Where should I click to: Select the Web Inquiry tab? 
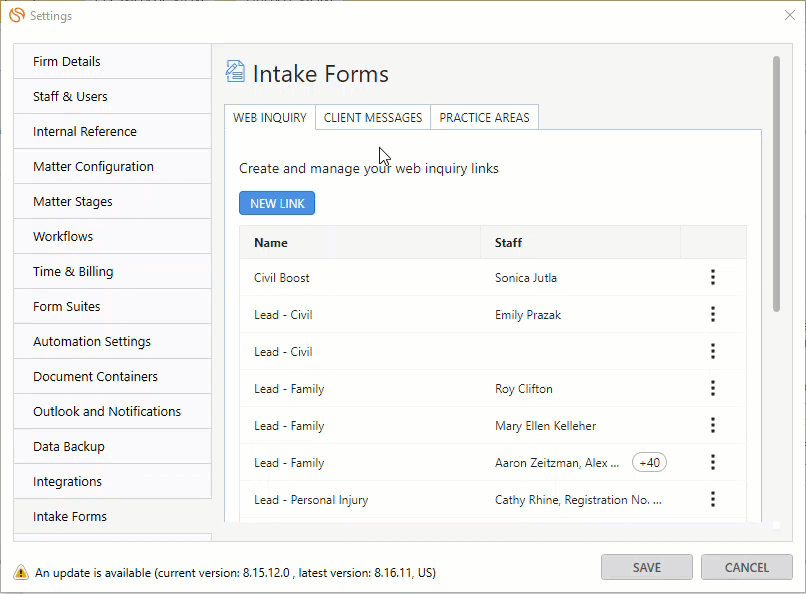click(x=270, y=118)
